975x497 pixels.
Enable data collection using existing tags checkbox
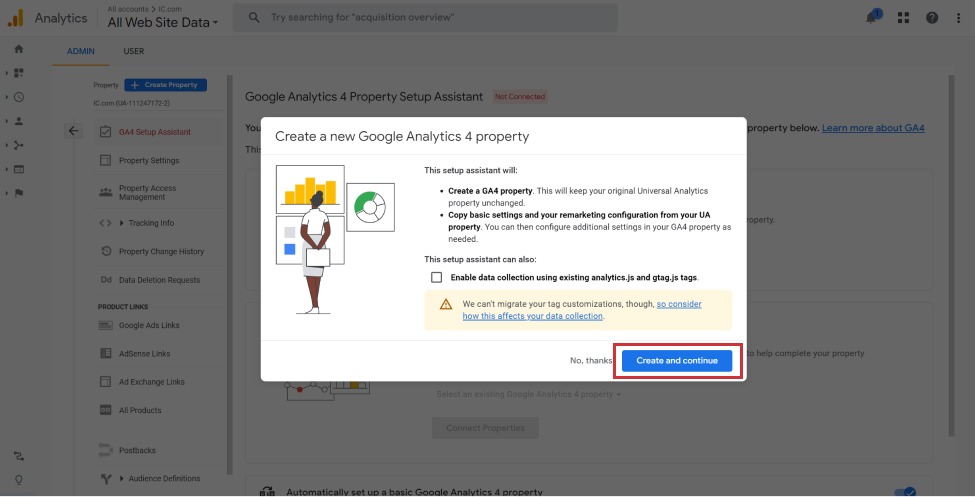tap(437, 277)
